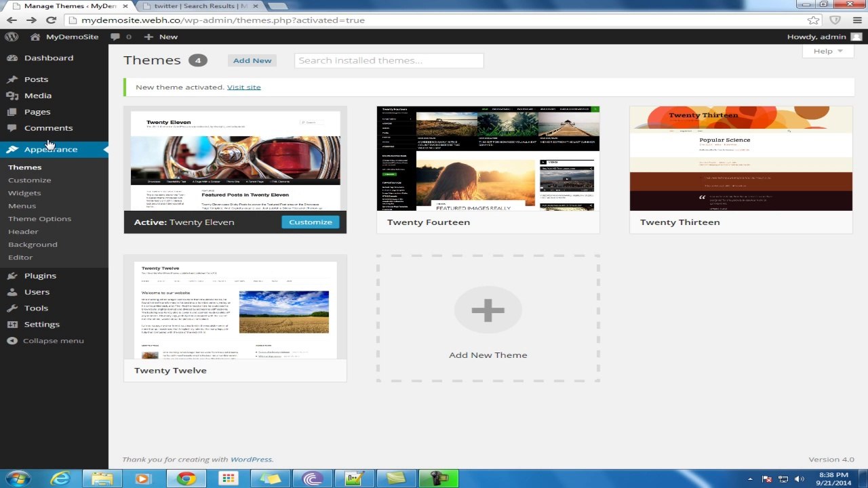Open Windows Media Player in taskbar
This screenshot has height=488, width=868.
(x=142, y=479)
